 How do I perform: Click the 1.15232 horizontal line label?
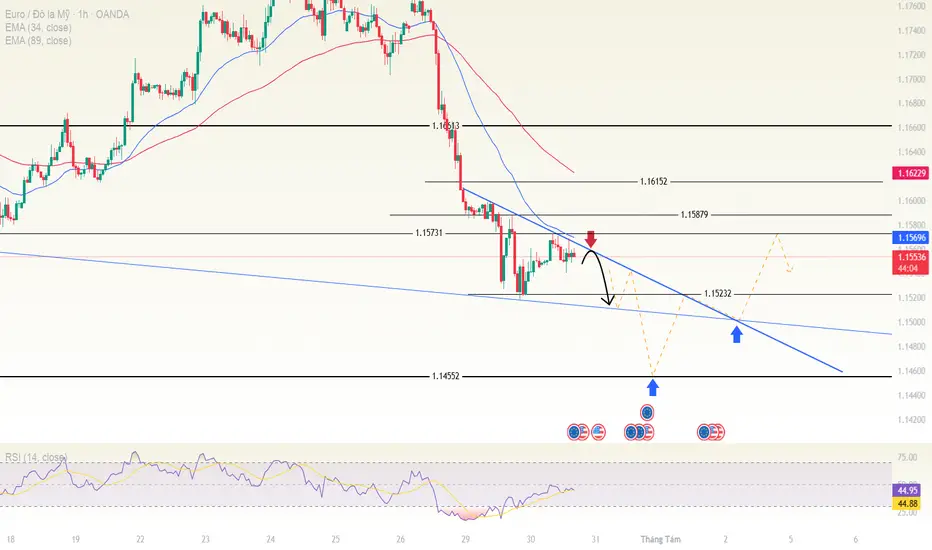[x=717, y=294]
